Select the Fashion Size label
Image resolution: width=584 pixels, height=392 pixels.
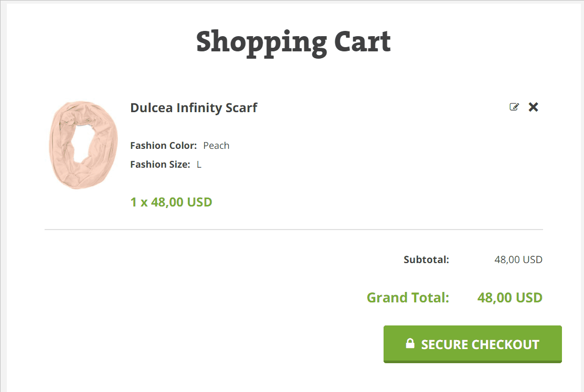(160, 165)
